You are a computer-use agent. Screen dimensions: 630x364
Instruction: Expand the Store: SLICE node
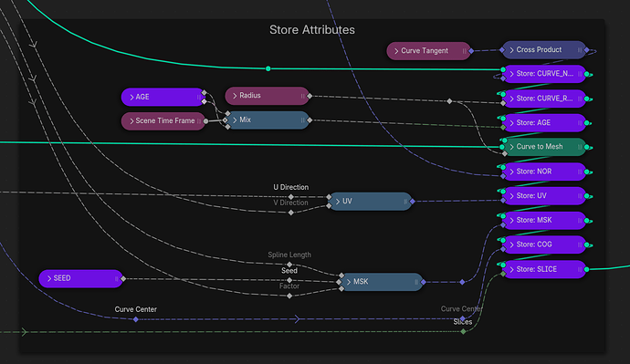[x=511, y=269]
